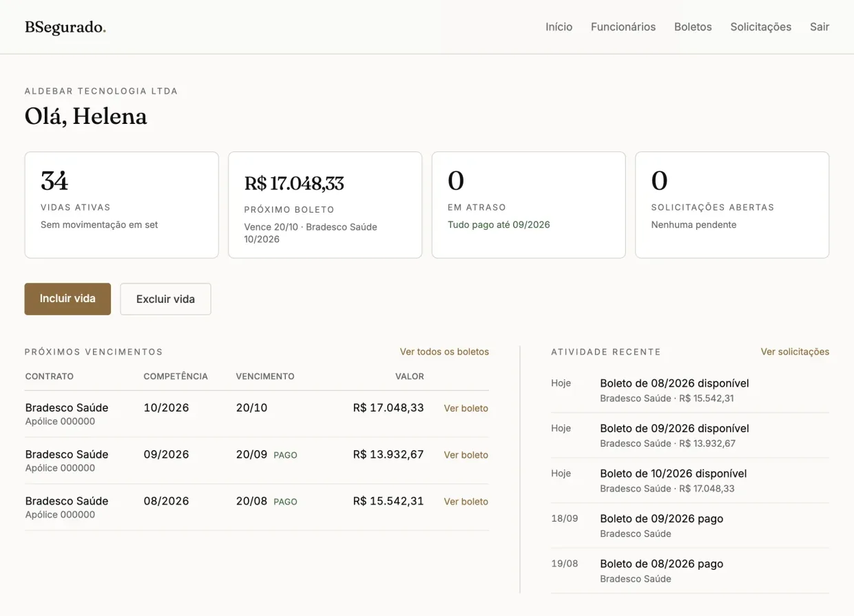Select the Em atraso card
Viewport: 854px width, 616px height.
[528, 205]
